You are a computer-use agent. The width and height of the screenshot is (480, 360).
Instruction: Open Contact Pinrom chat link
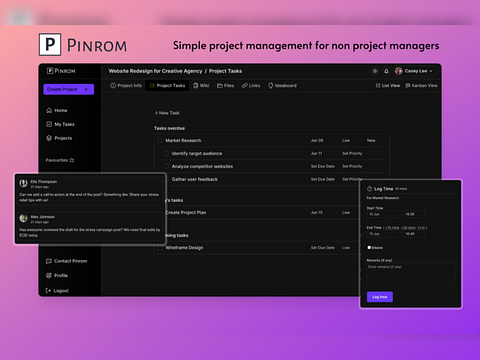coord(66,261)
